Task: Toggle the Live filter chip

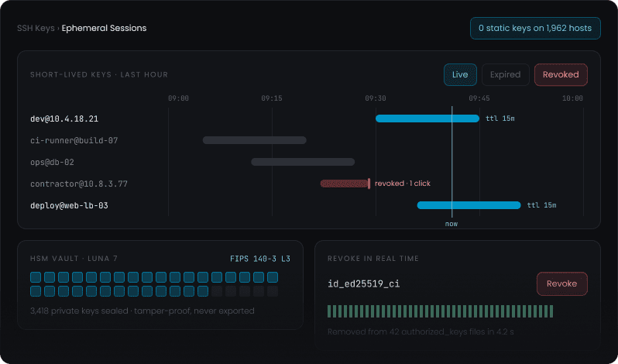Action: pos(460,75)
